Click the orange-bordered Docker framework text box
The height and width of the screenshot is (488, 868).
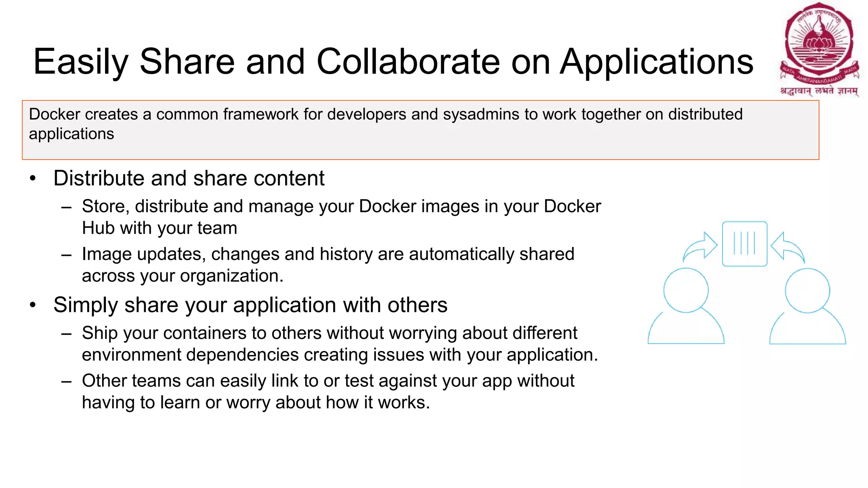420,130
